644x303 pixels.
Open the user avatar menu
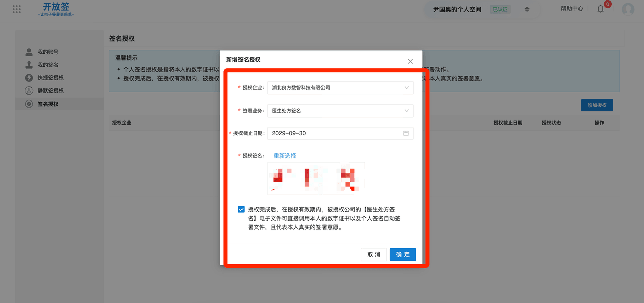[x=628, y=9]
